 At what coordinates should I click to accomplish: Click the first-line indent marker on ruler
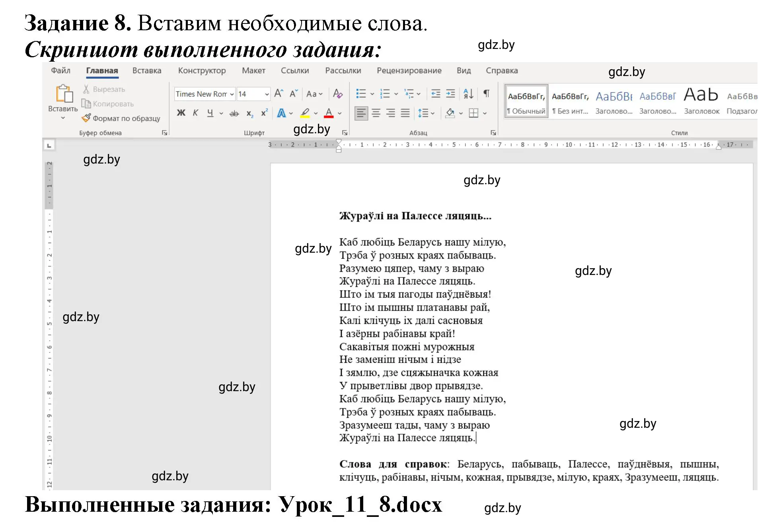click(x=339, y=142)
